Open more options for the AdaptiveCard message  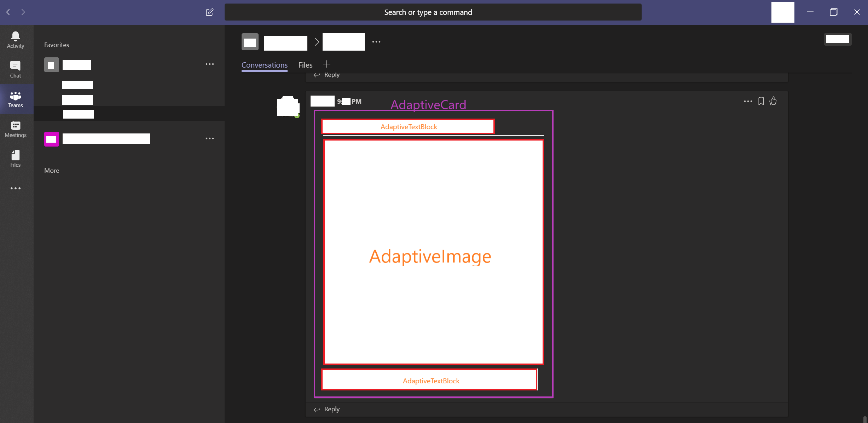click(x=748, y=101)
